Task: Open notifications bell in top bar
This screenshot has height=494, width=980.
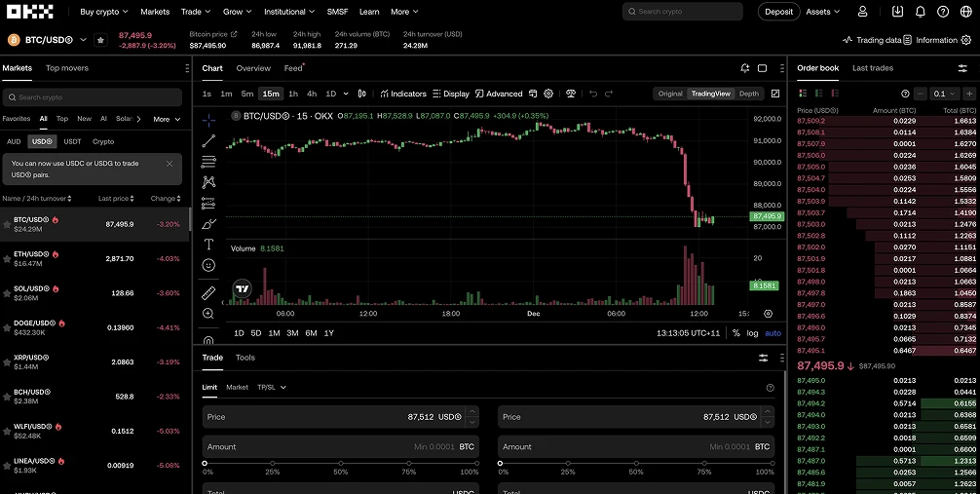Action: (920, 12)
